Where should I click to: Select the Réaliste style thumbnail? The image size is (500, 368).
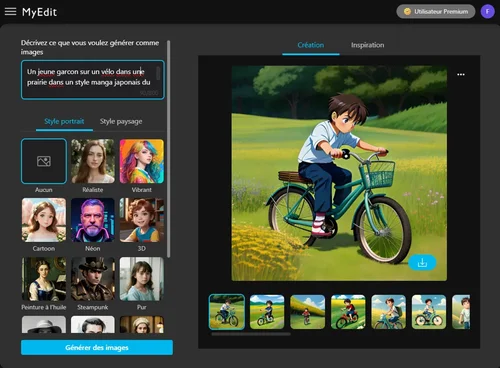(93, 161)
